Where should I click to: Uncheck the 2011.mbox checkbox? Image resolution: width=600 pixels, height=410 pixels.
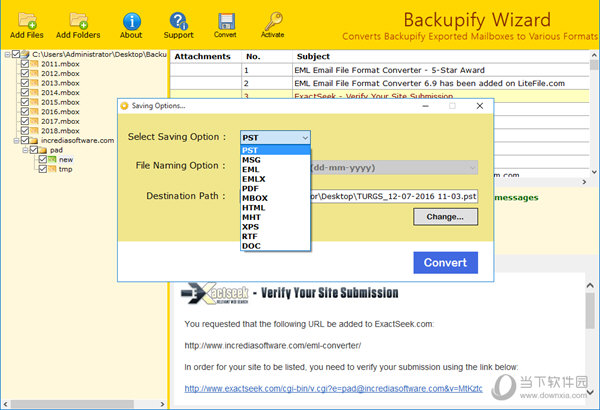25,64
